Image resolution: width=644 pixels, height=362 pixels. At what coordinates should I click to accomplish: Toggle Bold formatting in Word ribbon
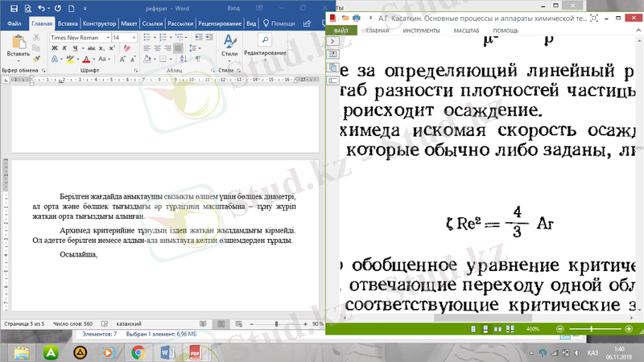tap(54, 48)
